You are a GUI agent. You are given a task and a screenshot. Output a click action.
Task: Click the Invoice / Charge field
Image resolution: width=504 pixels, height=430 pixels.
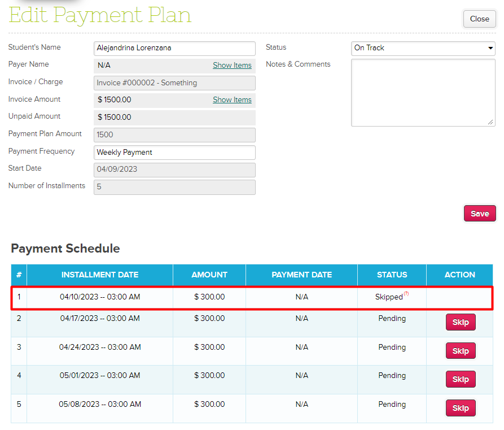pyautogui.click(x=174, y=83)
